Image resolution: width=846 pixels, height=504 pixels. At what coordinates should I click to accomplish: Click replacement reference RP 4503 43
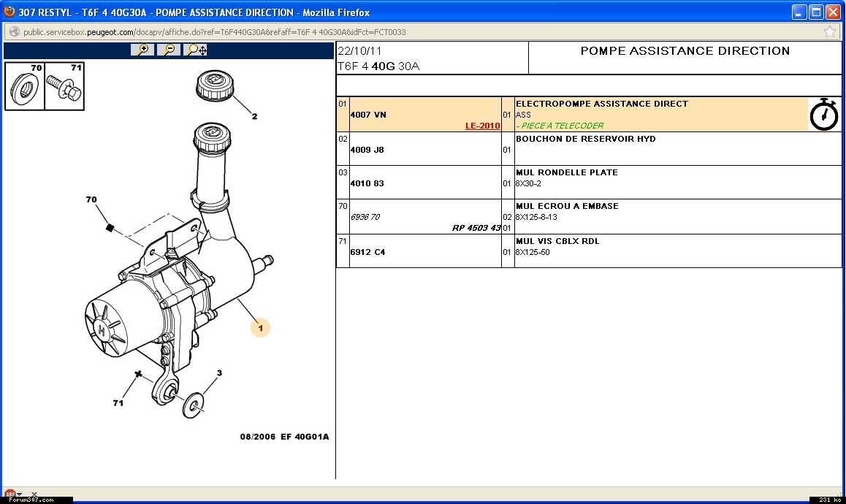click(x=476, y=228)
